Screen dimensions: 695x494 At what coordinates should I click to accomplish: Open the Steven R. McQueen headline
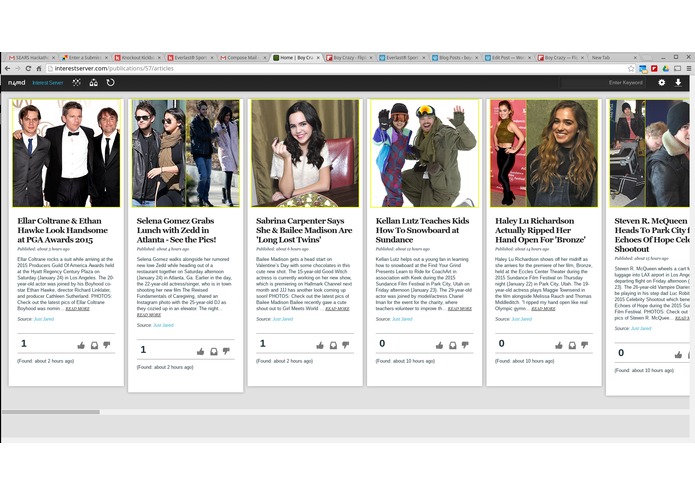tap(652, 235)
